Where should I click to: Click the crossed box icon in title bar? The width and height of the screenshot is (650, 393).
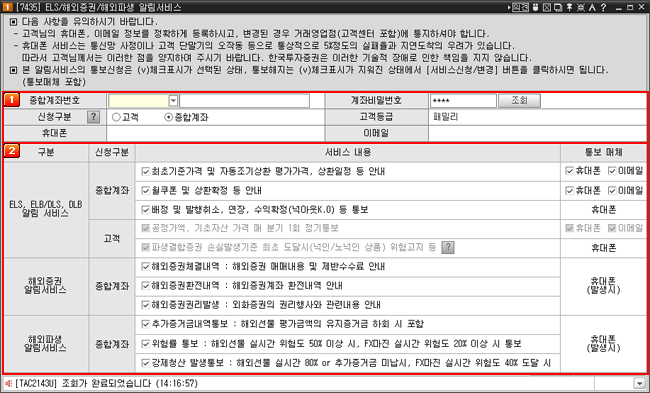[547, 7]
